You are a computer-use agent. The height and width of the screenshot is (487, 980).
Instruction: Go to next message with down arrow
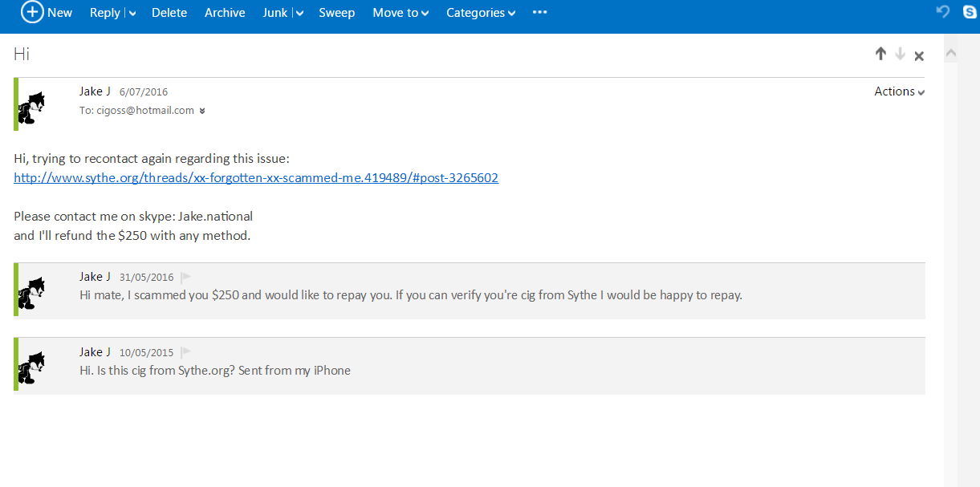click(900, 54)
